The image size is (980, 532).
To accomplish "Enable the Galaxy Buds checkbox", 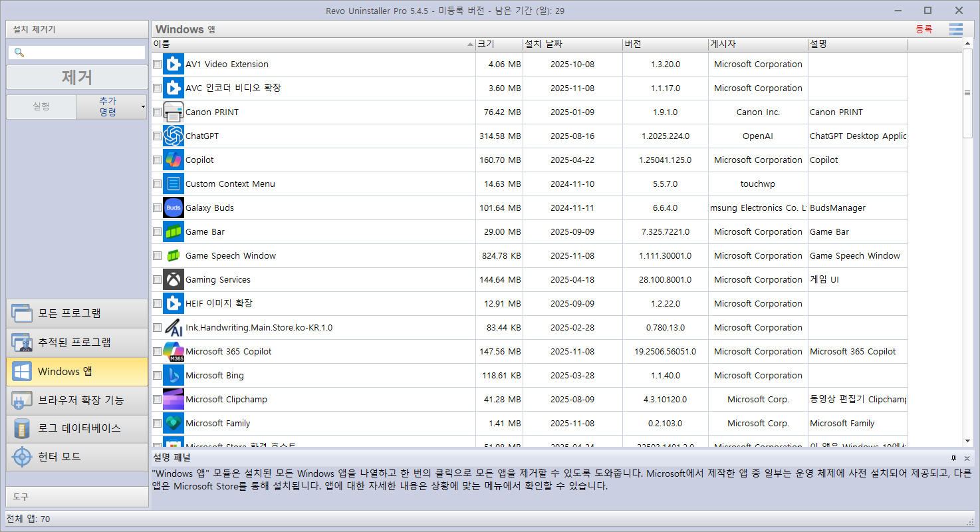I will [x=157, y=208].
